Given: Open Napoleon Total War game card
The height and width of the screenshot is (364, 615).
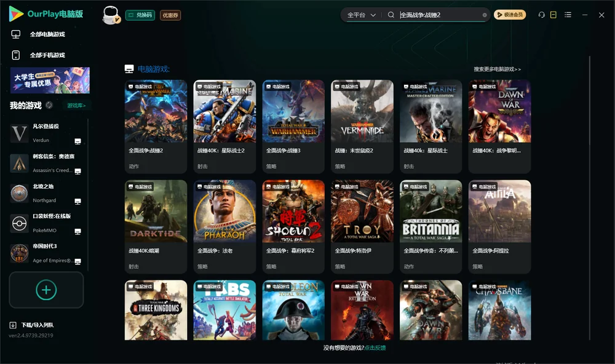Looking at the screenshot, I should click(x=293, y=310).
